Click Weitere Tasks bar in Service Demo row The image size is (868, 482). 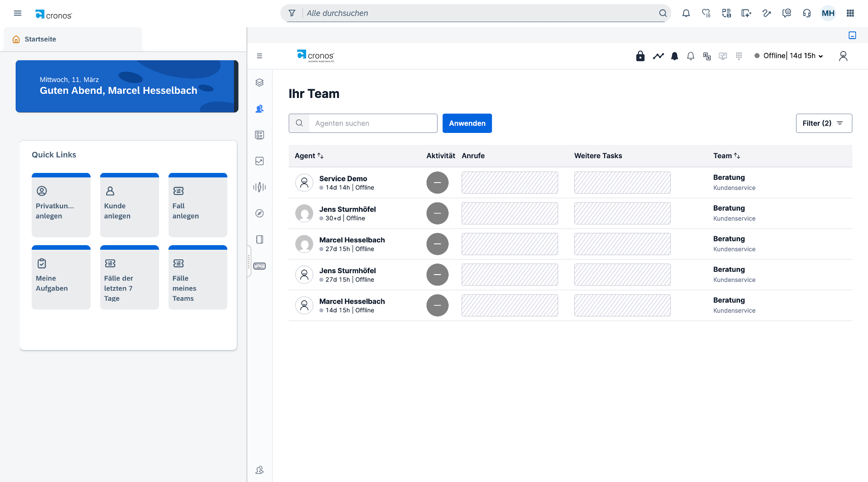[x=622, y=183]
